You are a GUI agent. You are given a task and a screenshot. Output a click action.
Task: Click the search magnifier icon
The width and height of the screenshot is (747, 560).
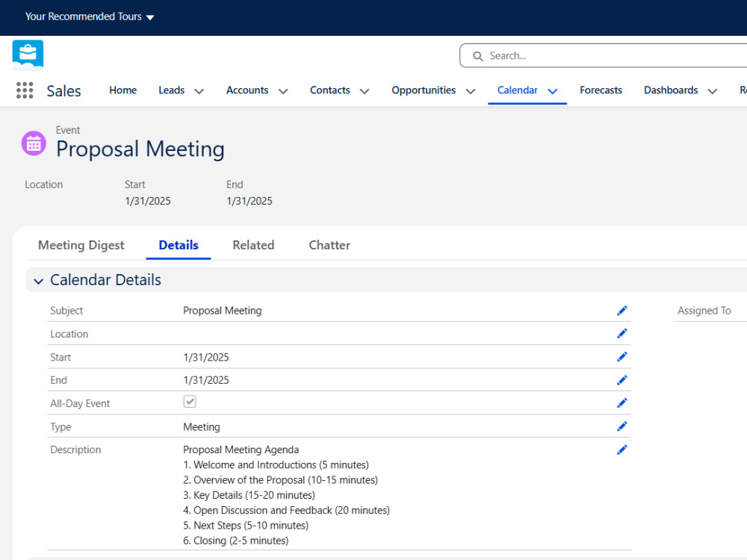click(477, 56)
